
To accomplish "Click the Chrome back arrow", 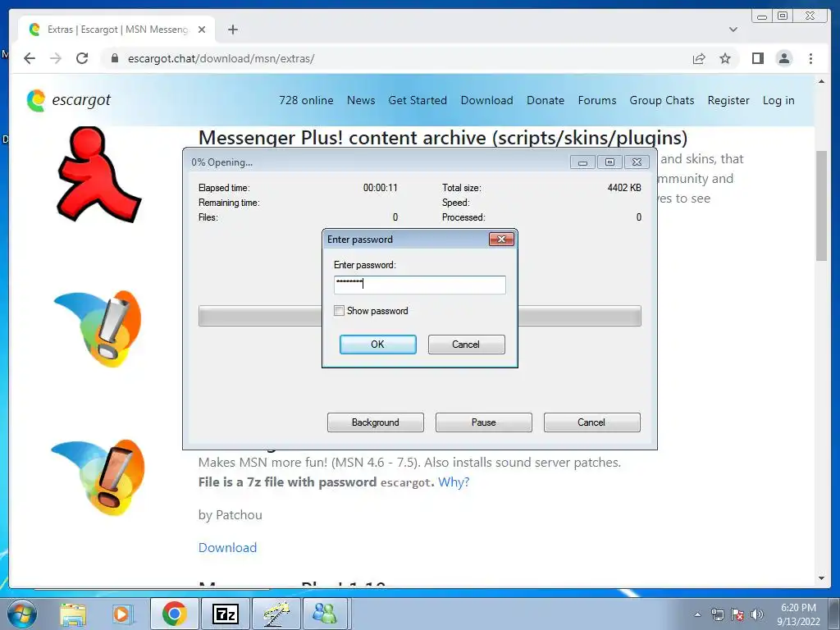I will [x=30, y=58].
